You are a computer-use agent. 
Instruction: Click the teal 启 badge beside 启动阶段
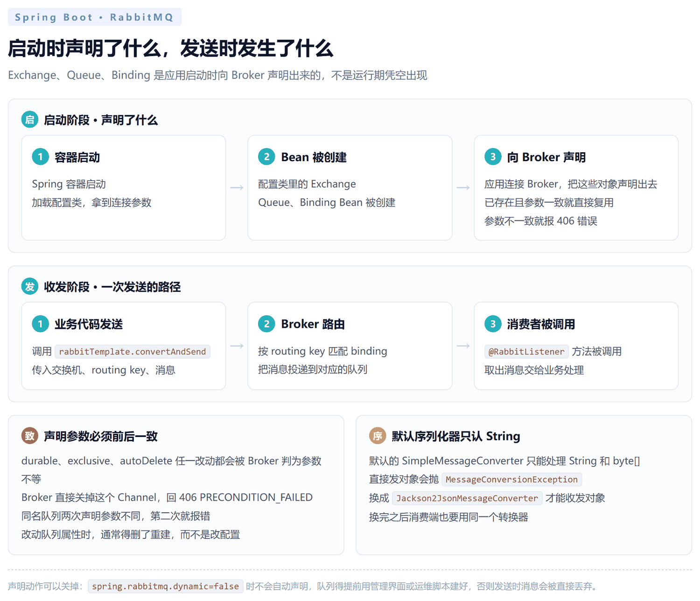pos(30,120)
